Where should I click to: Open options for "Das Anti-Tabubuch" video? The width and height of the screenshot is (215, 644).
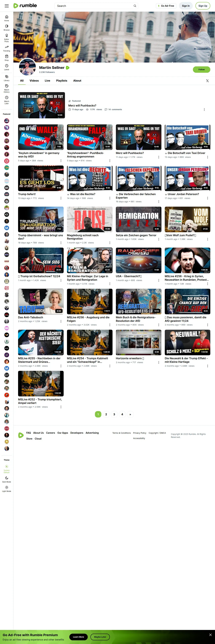click(61, 321)
